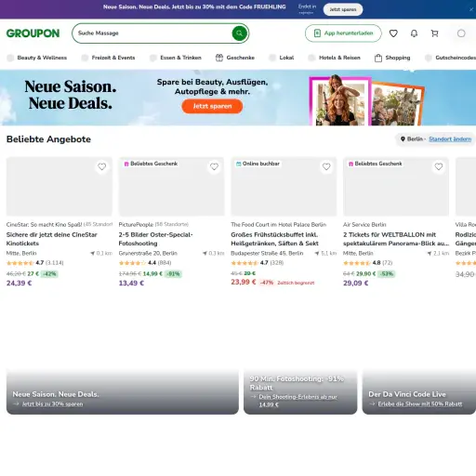
Task: Click Erlebe die Show mit 50% Rabatt link
Action: 420,404
